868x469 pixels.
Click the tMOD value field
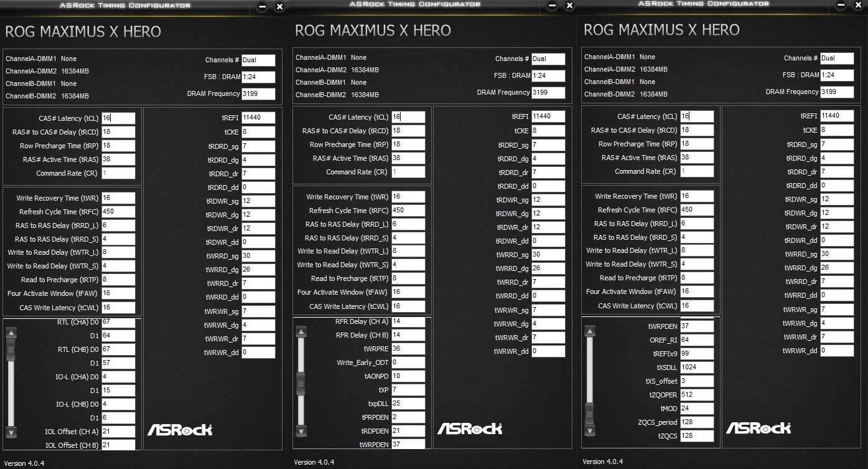pyautogui.click(x=697, y=409)
